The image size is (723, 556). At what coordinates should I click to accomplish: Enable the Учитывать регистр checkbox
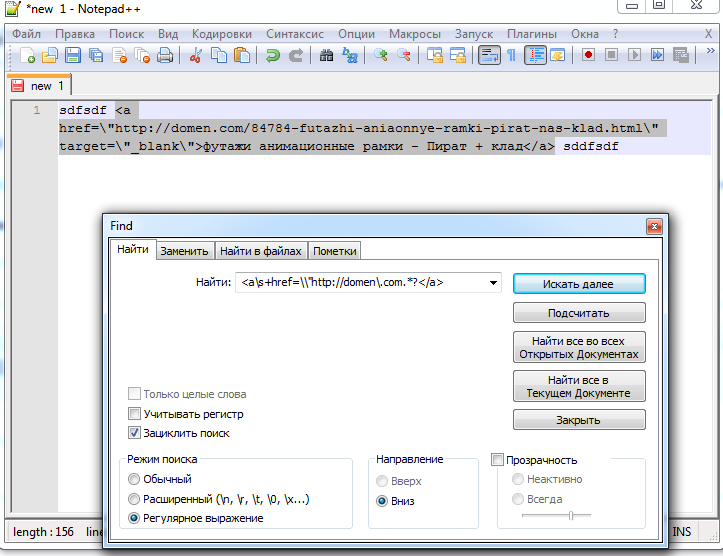coord(135,414)
